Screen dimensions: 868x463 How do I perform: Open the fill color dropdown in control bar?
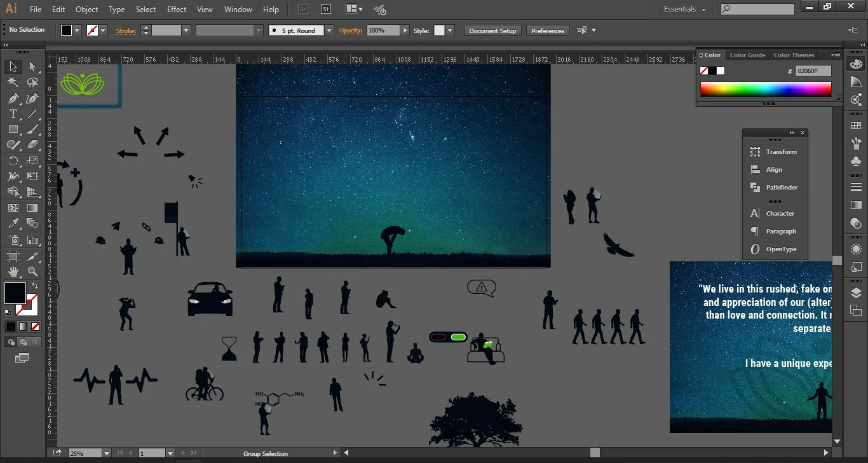pos(77,31)
